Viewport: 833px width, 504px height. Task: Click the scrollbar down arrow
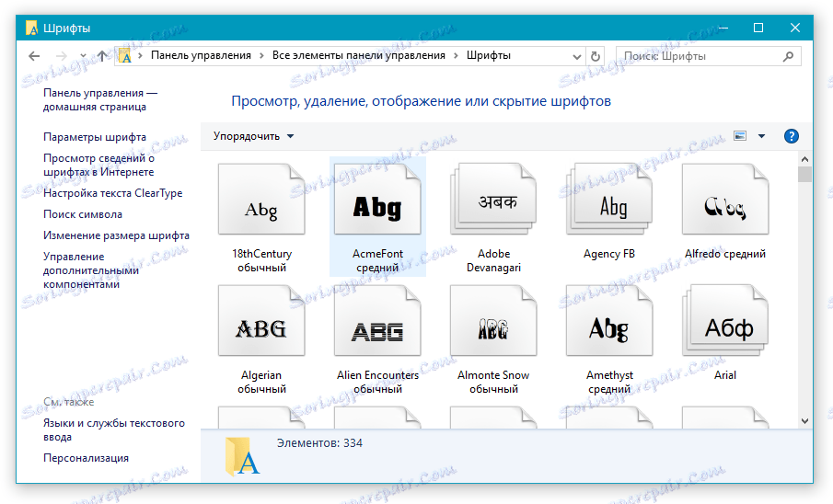pos(804,420)
